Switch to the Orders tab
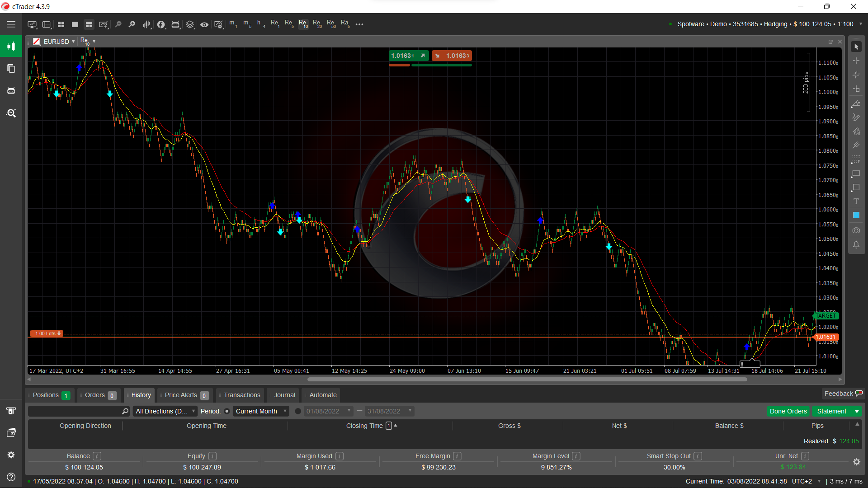 (x=100, y=395)
